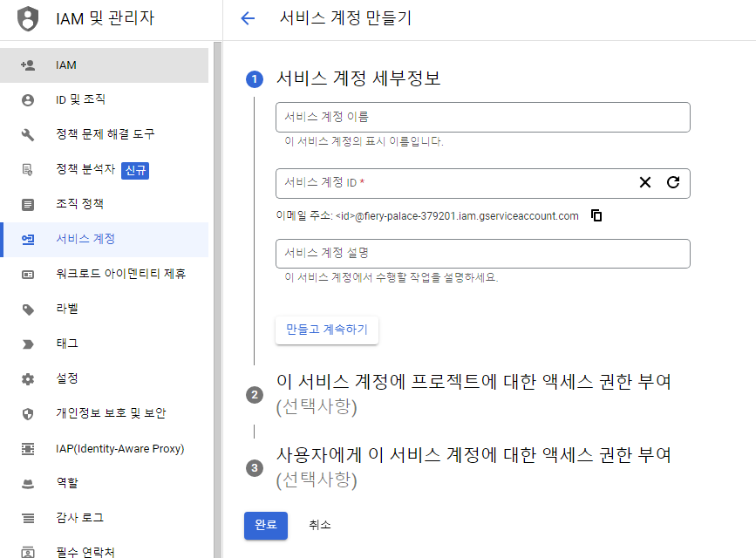Click the 서비스 계정 세부정보 step heading
Screen dimensions: 756x558
coord(358,78)
